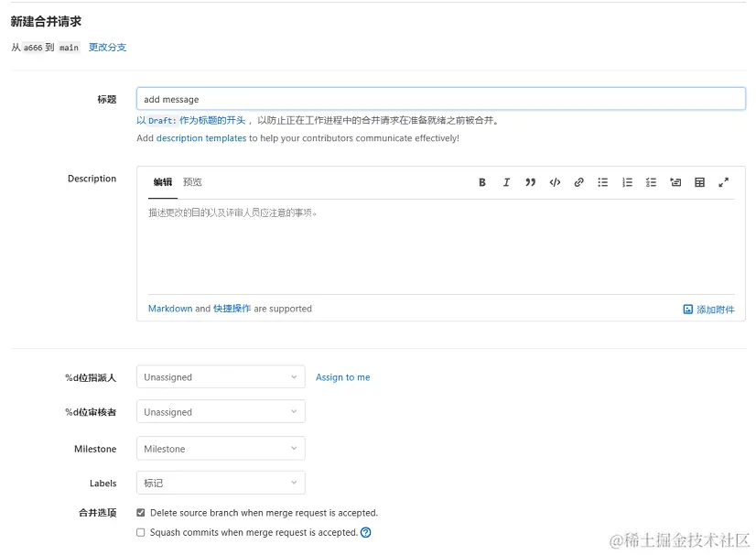
Task: Apply bold formatting in description toolbar
Action: point(481,182)
